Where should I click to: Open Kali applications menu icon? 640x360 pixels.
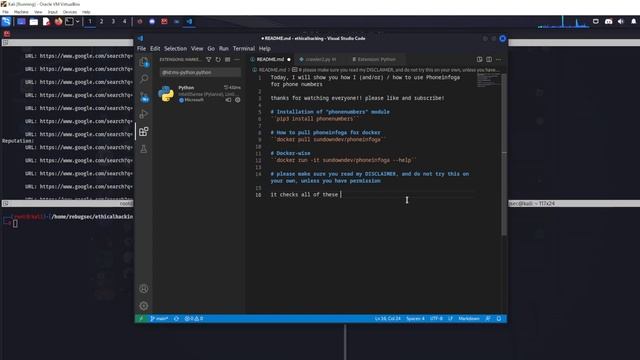click(x=6, y=21)
